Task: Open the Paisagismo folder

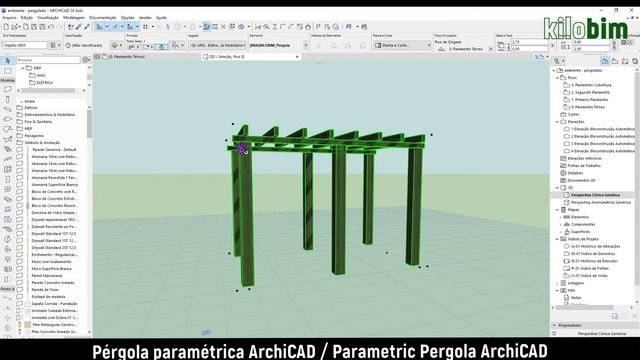Action: [34, 136]
